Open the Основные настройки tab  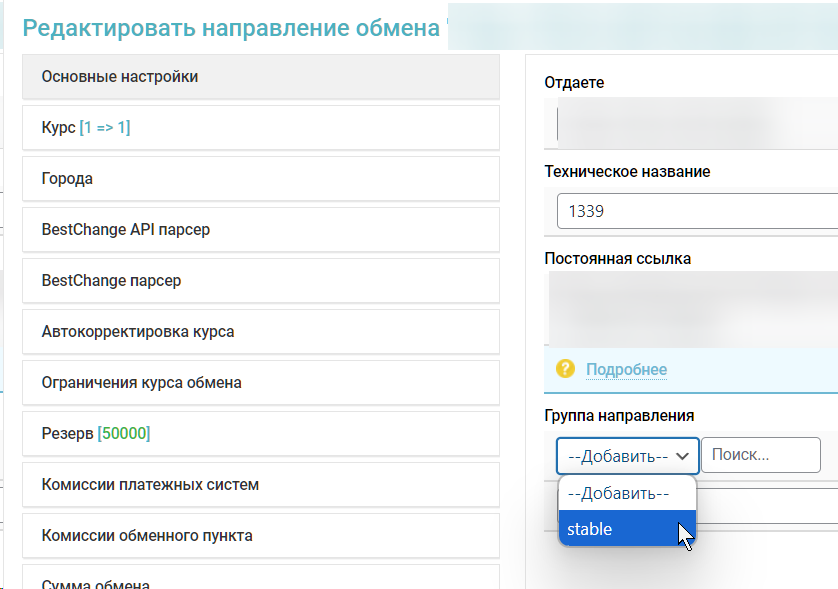tap(260, 77)
